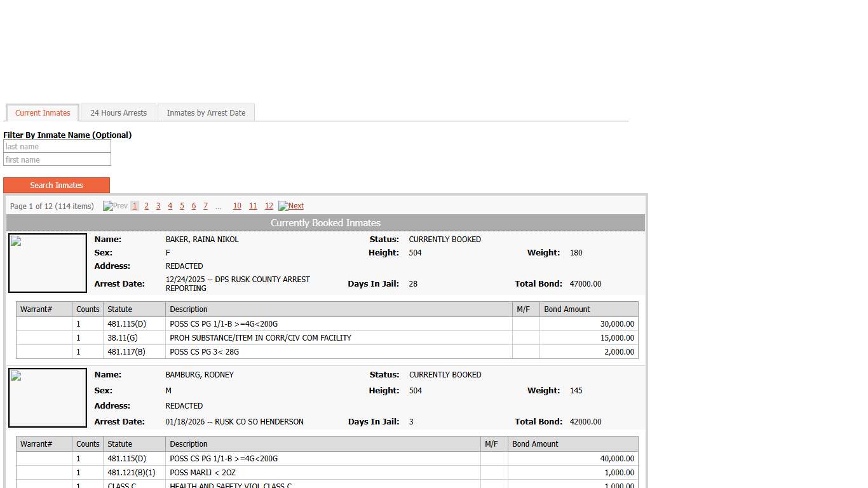Open Raina Baker's mugshot thumbnail
This screenshot has height=488, width=868.
pyautogui.click(x=48, y=263)
